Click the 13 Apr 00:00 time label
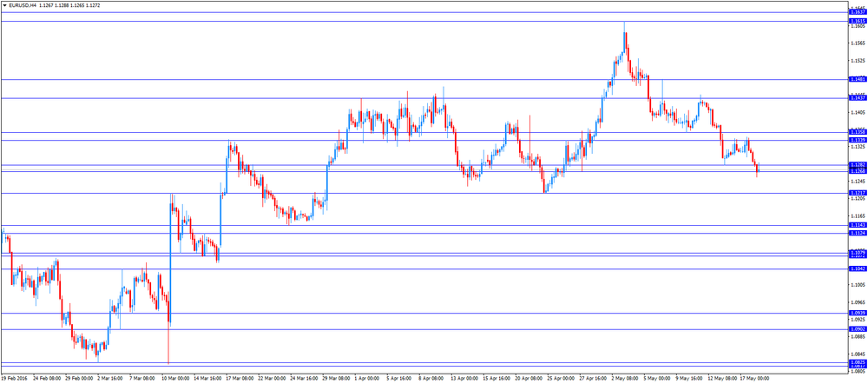 [x=464, y=379]
